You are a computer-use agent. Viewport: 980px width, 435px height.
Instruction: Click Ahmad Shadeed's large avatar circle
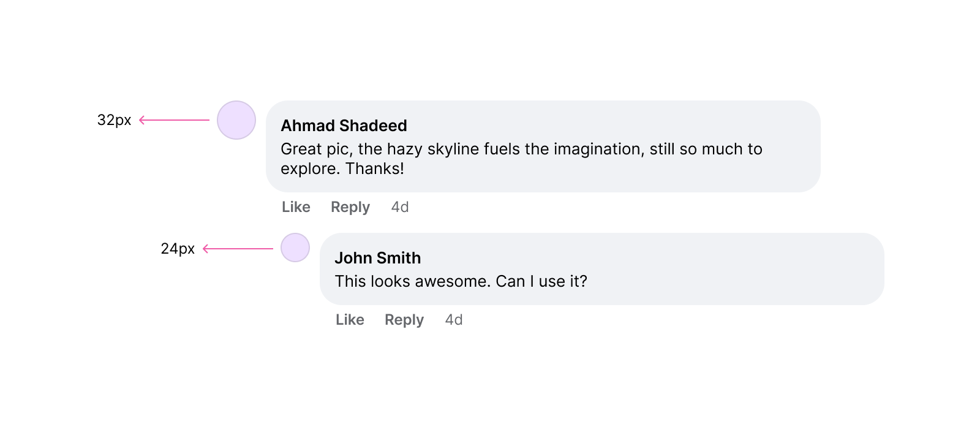(236, 120)
